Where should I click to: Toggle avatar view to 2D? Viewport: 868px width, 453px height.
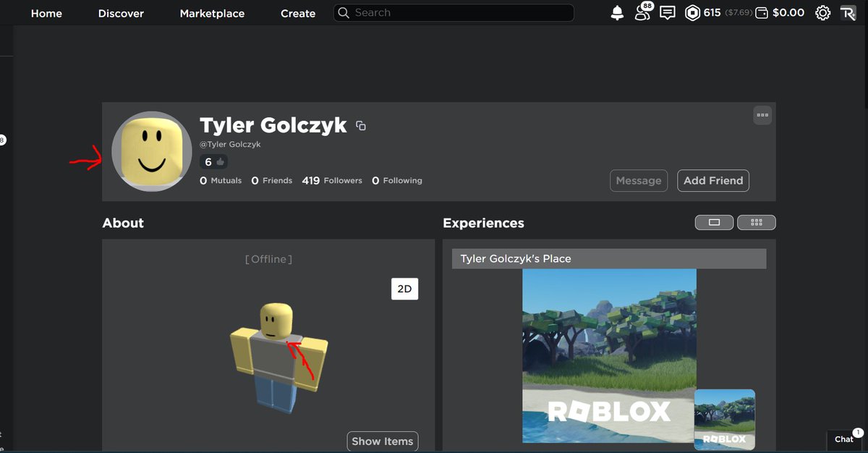pyautogui.click(x=404, y=289)
